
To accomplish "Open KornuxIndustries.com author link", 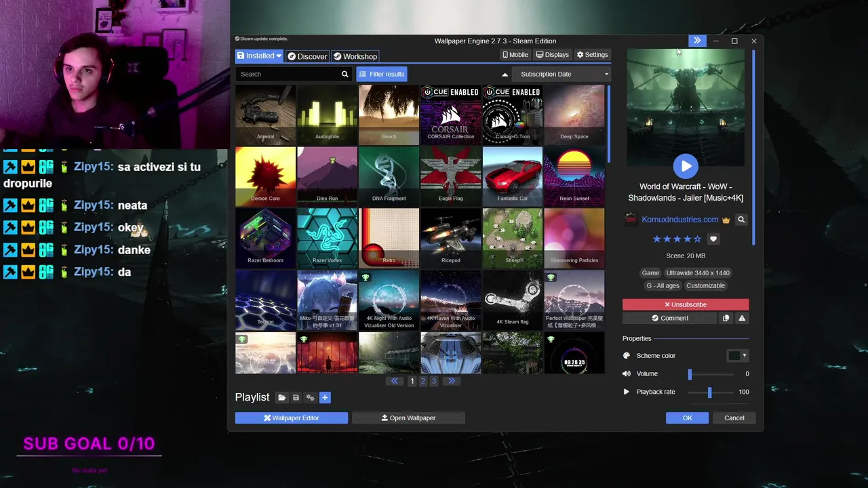I will pyautogui.click(x=680, y=220).
